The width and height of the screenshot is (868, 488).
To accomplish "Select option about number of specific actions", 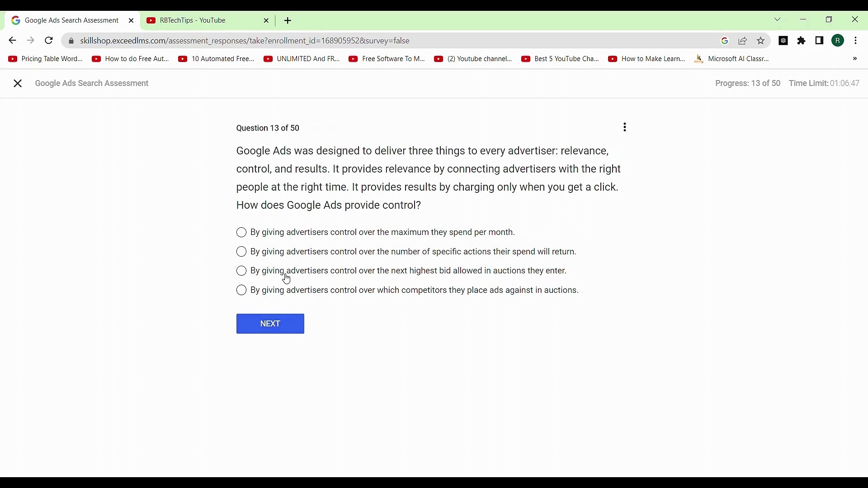I will click(x=241, y=252).
